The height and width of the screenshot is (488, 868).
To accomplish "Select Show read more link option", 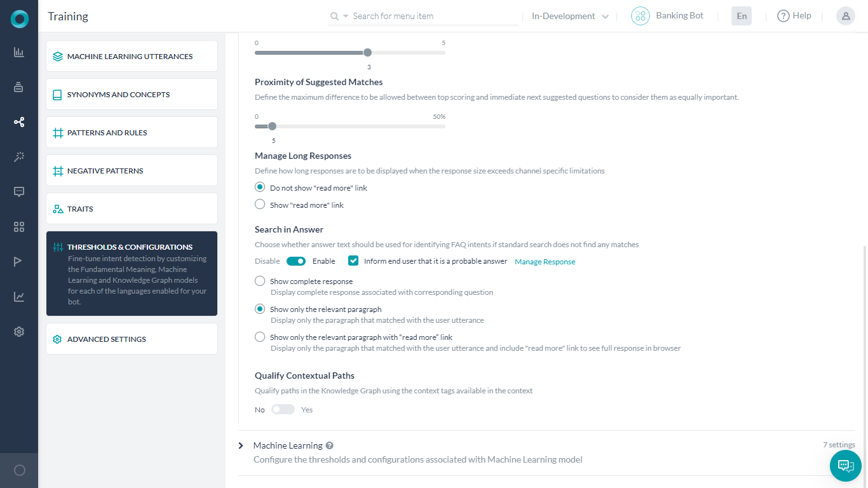I will [260, 205].
